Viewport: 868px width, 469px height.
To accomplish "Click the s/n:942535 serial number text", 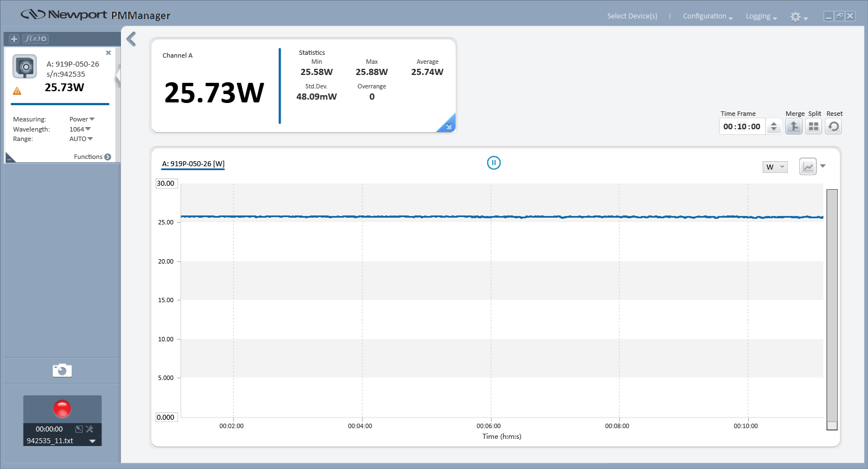I will [66, 74].
